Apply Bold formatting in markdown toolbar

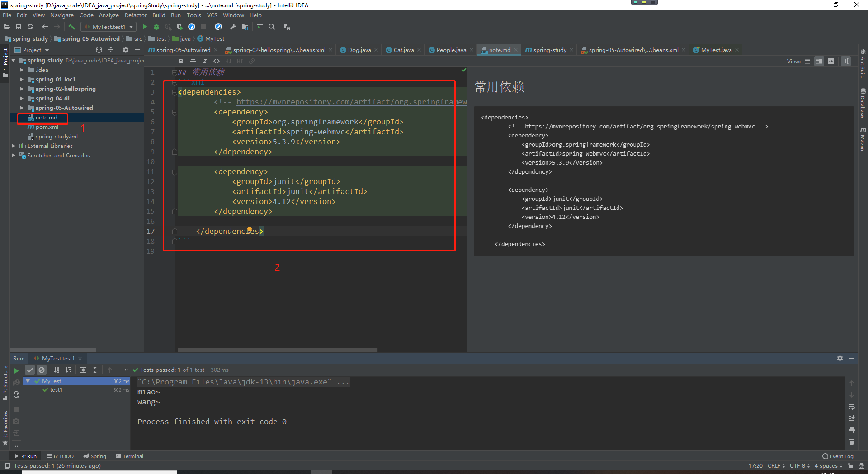181,61
